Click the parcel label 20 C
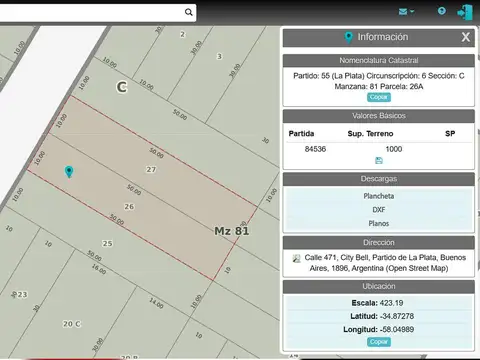480x360 pixels. pyautogui.click(x=72, y=324)
